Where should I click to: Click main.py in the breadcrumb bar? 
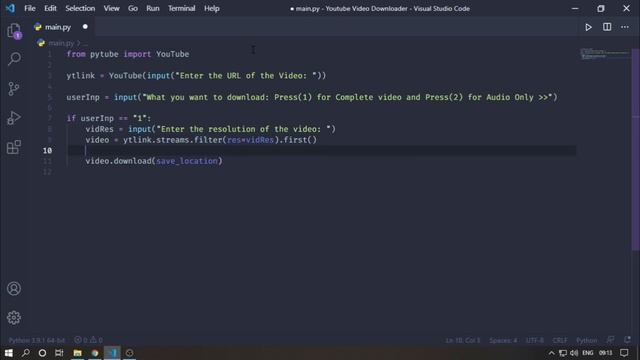coord(61,43)
